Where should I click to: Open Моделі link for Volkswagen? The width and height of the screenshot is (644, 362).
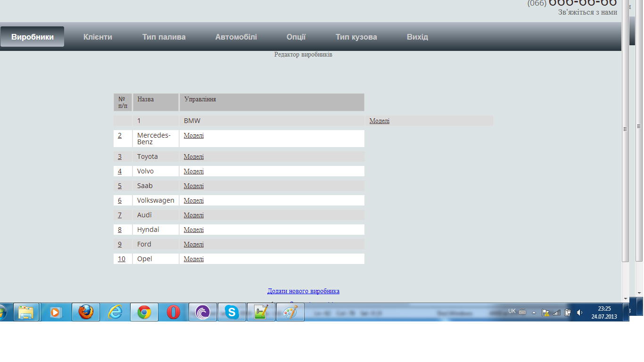194,201
